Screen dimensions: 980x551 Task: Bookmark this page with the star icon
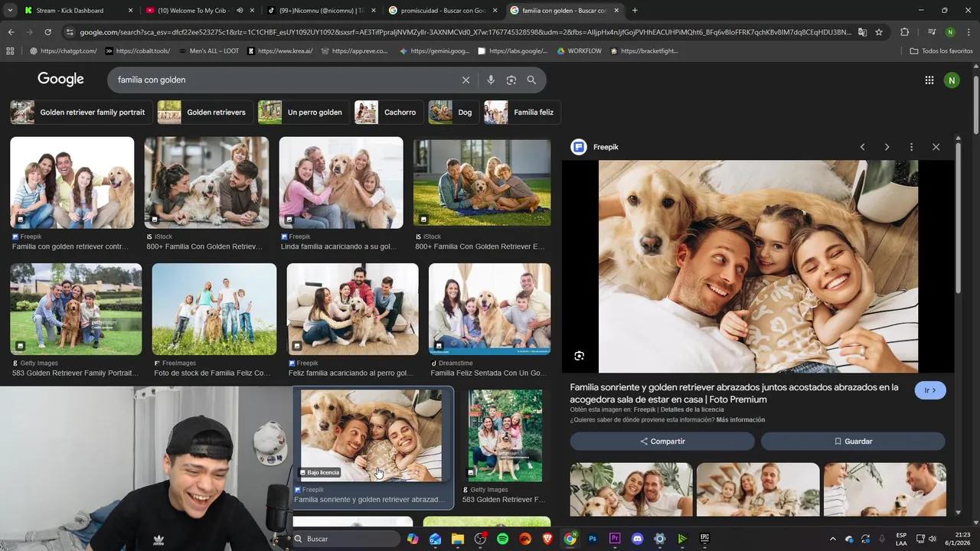(879, 32)
